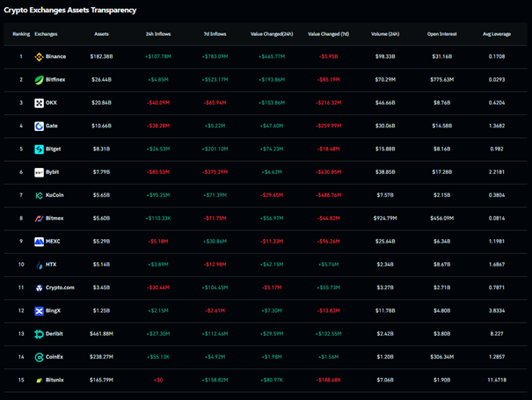Open the BingX exchange link
532x400 pixels.
tap(55, 311)
